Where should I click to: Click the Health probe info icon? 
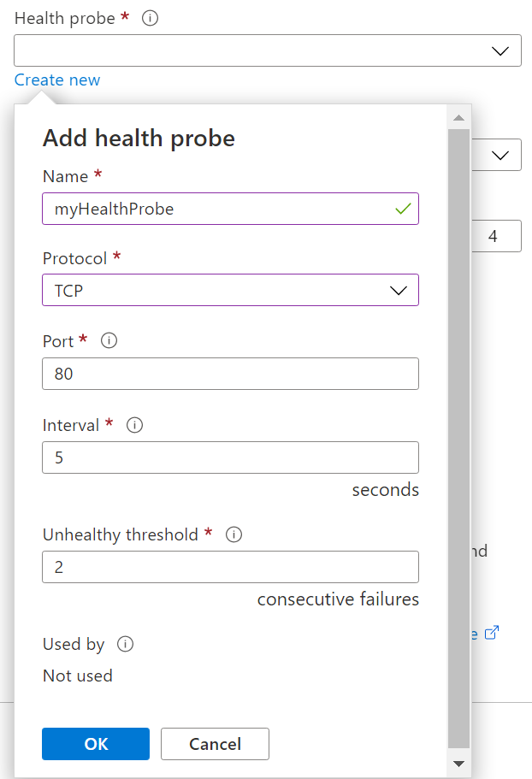151,18
